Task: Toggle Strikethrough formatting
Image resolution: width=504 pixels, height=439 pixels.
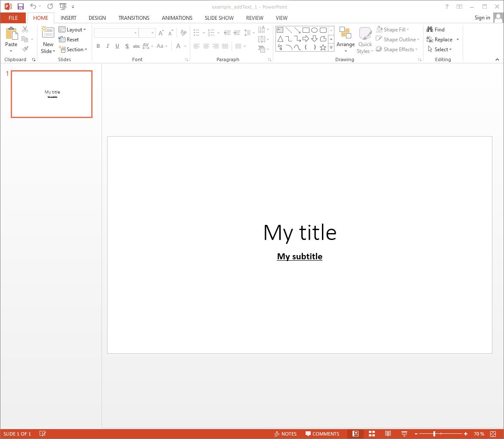Action: click(x=136, y=46)
